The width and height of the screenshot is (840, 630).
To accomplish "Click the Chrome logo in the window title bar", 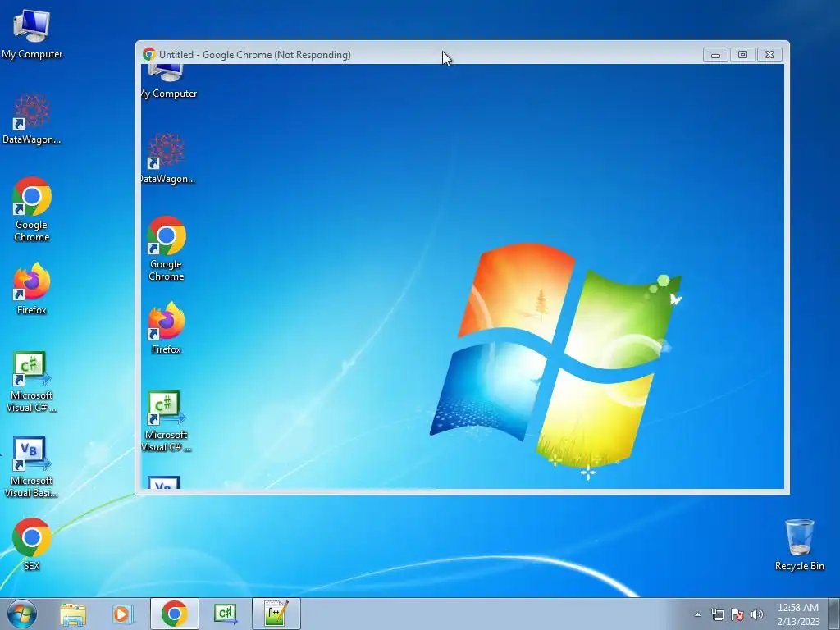I will click(x=149, y=54).
